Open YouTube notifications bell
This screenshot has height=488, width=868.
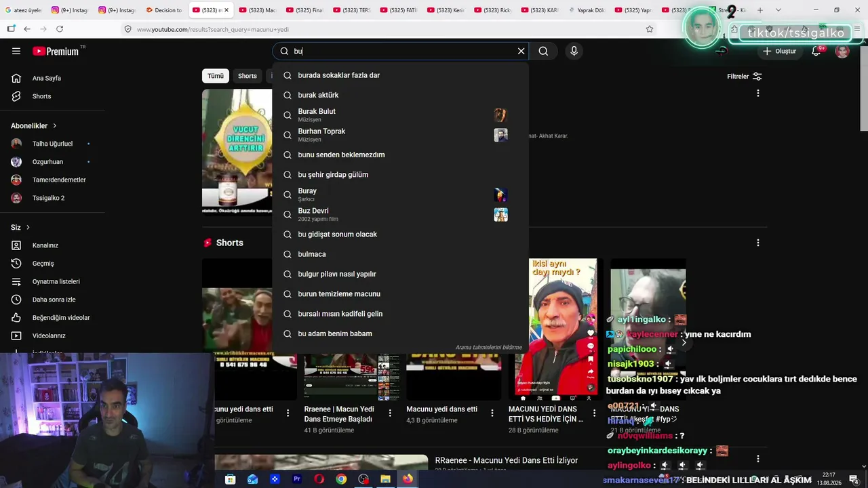pyautogui.click(x=816, y=51)
